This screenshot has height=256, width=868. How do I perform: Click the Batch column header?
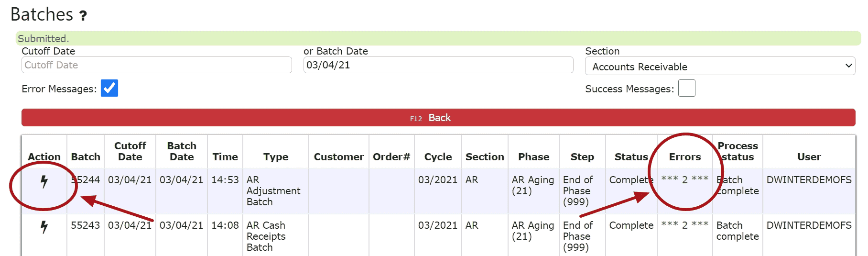(86, 157)
